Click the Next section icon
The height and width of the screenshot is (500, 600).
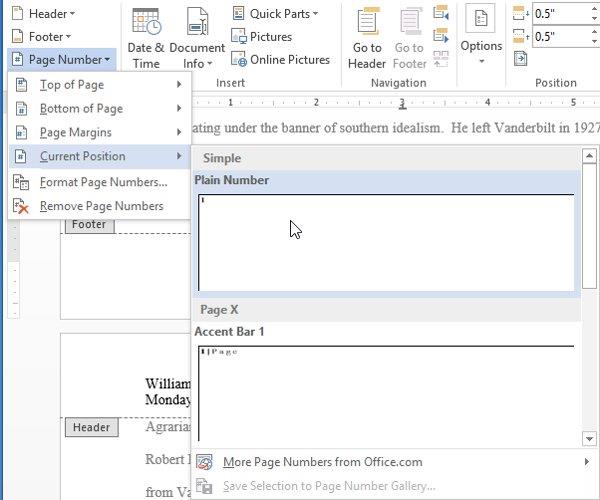441,35
